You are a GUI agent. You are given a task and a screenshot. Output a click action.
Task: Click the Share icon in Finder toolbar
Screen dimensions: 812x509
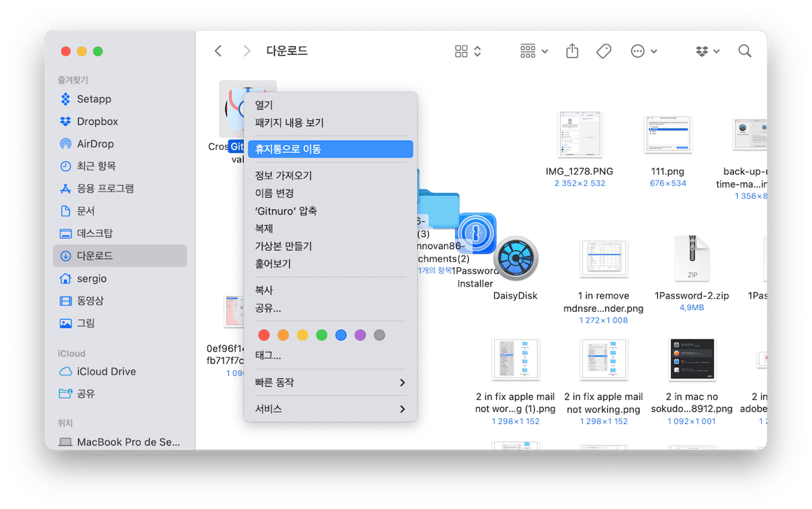pos(572,51)
